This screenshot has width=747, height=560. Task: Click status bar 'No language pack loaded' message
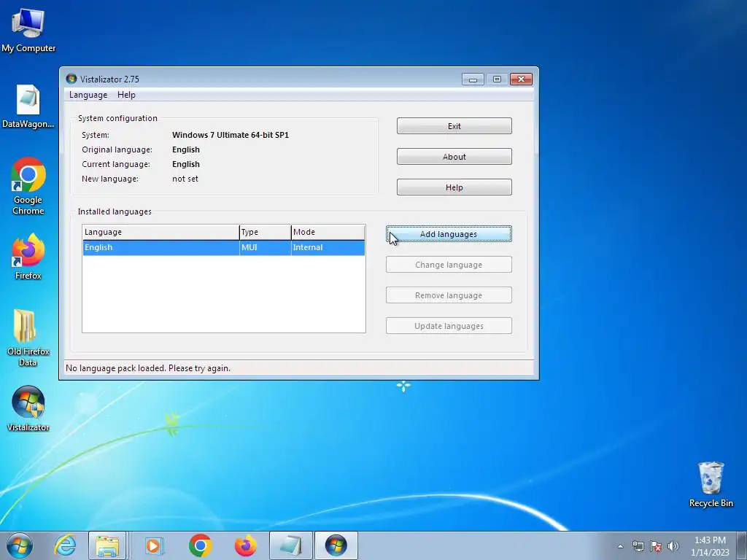pyautogui.click(x=147, y=368)
